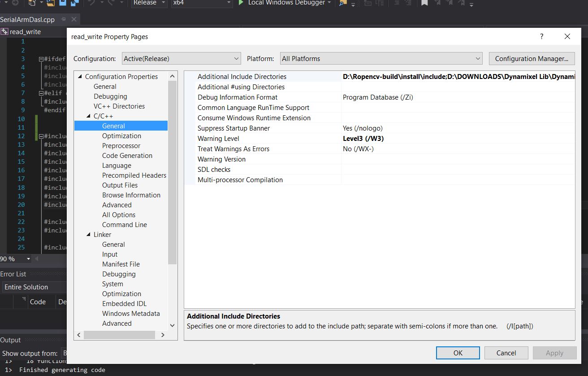588x376 pixels.
Task: Open the Platform dropdown showing All Platforms
Action: (381, 58)
